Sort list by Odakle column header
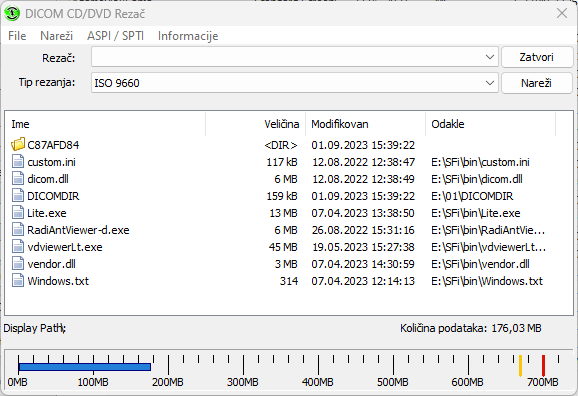This screenshot has height=396, width=578. pyautogui.click(x=490, y=124)
